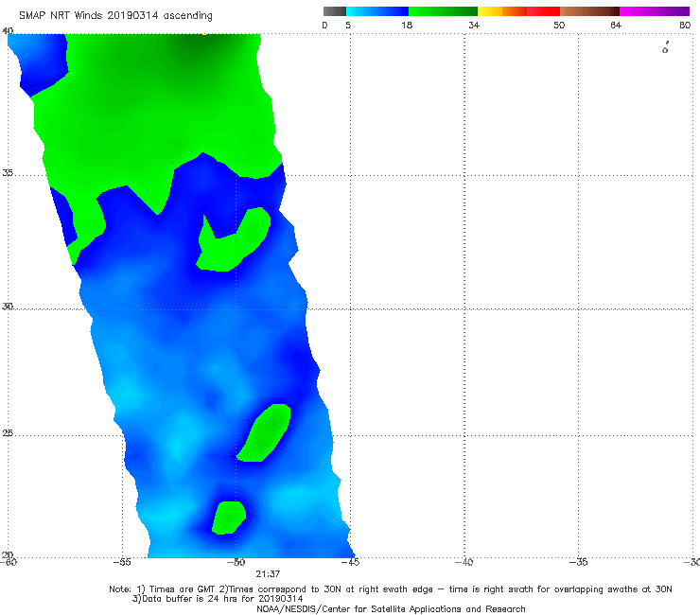Click the latitude label '25' on left axis
Image resolution: width=700 pixels, height=615 pixels.
[x=8, y=432]
